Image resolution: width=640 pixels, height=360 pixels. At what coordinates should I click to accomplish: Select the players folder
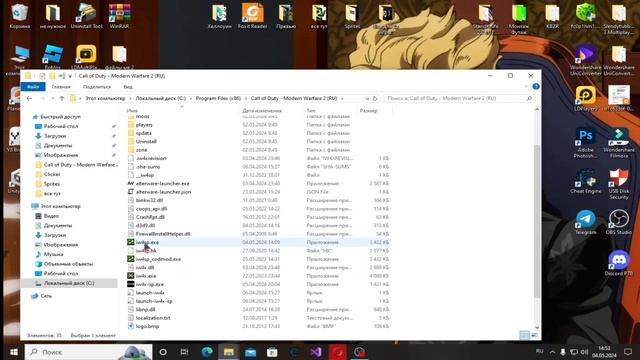[140, 124]
